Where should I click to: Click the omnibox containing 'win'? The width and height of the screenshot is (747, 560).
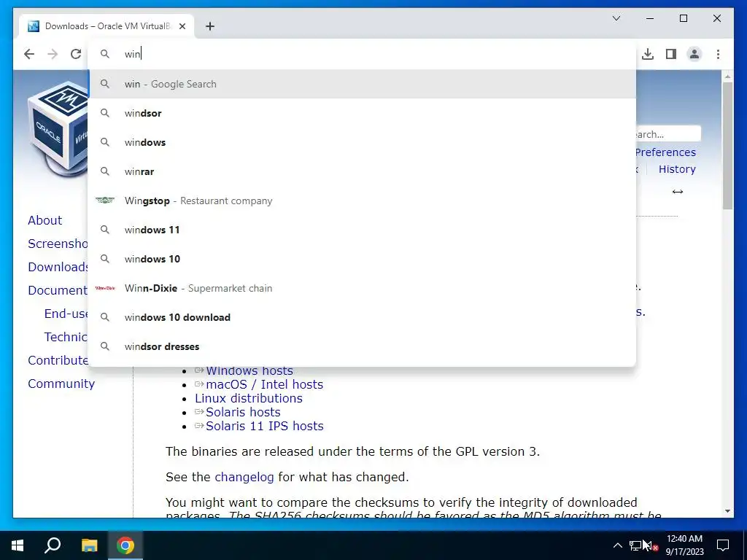[362, 54]
